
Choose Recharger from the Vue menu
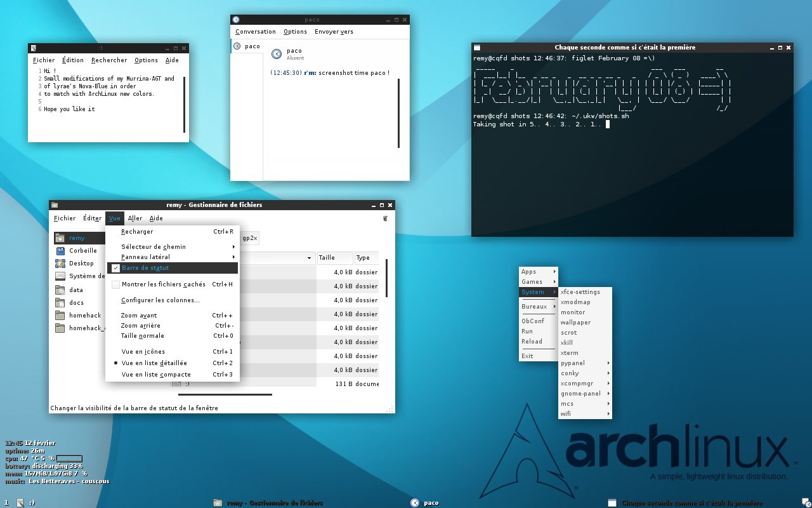172,232
